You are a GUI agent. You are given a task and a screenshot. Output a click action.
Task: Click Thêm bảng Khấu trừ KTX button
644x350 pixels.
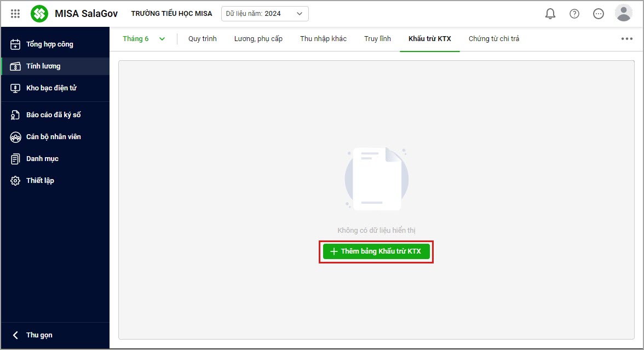coord(376,251)
